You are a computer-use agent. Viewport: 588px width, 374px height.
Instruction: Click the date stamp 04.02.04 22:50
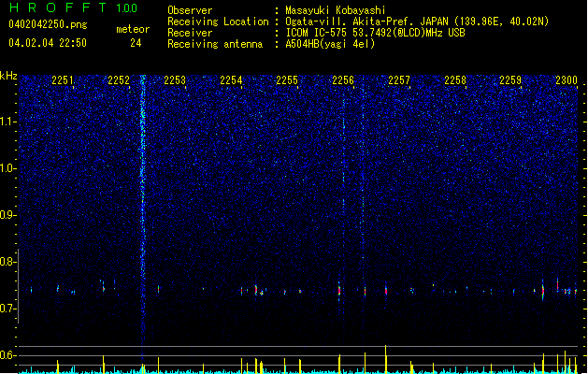click(x=48, y=43)
